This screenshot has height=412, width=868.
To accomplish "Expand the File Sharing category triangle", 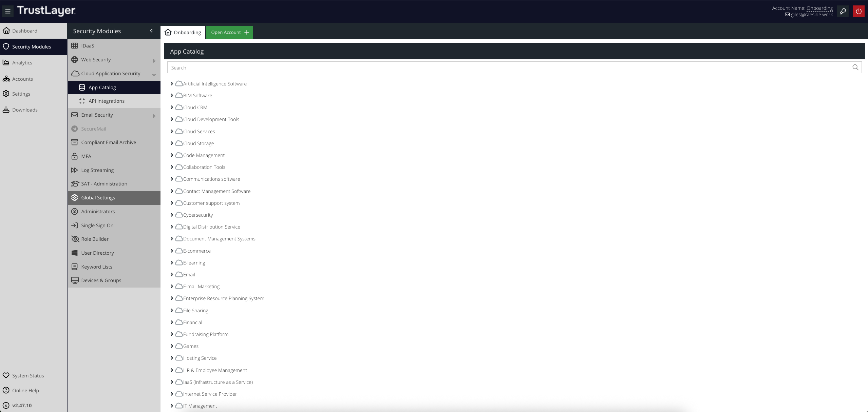I will tap(172, 311).
